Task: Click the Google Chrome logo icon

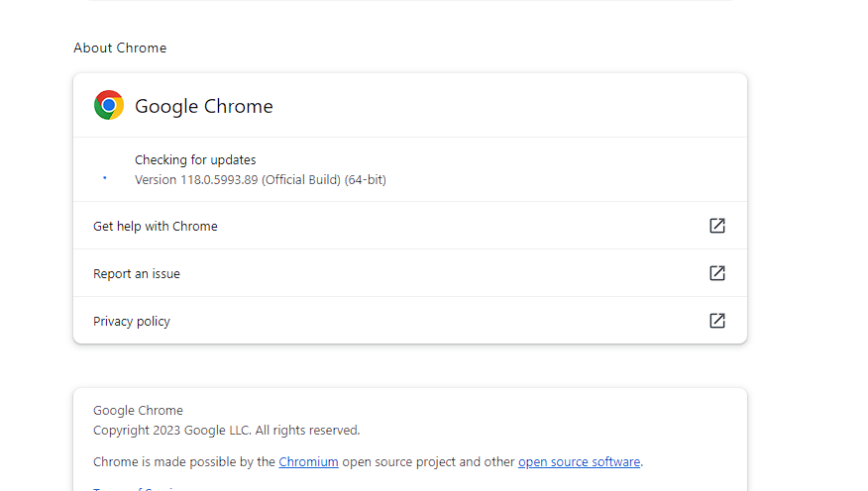Action: (109, 105)
